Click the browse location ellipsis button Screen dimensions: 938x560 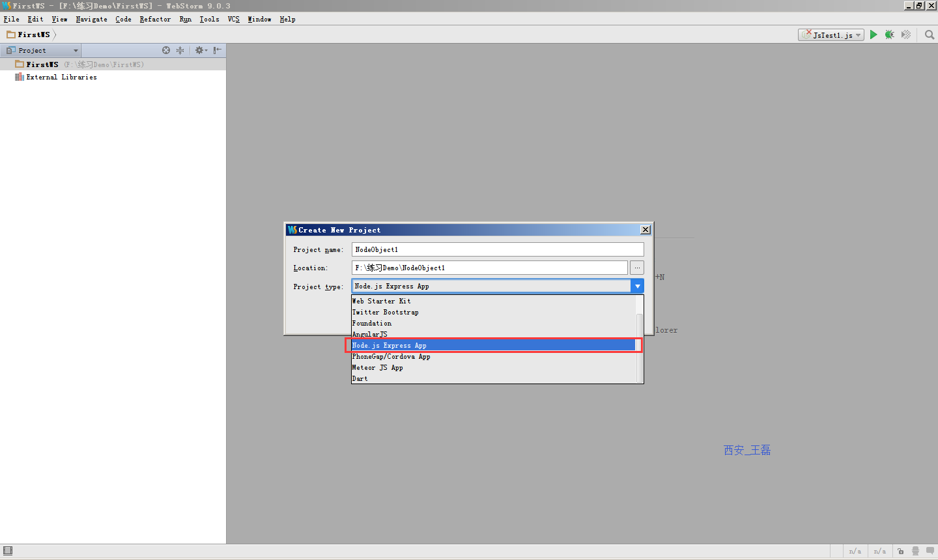(x=637, y=268)
